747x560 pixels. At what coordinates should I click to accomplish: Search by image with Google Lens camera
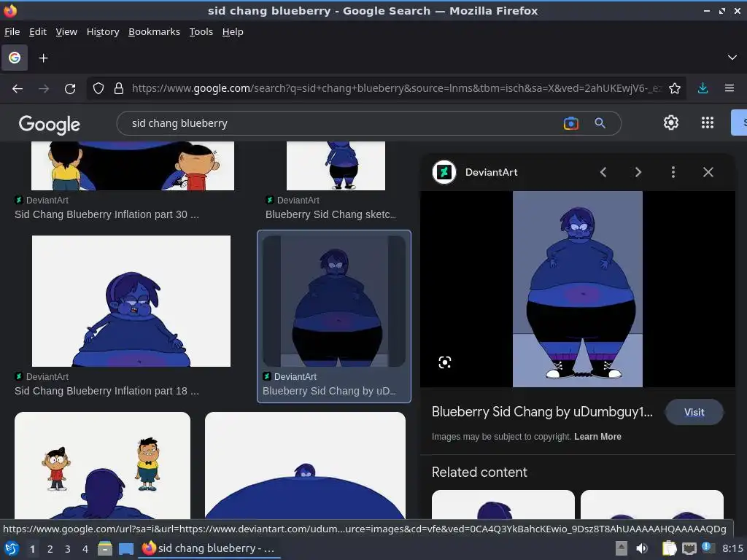point(570,123)
